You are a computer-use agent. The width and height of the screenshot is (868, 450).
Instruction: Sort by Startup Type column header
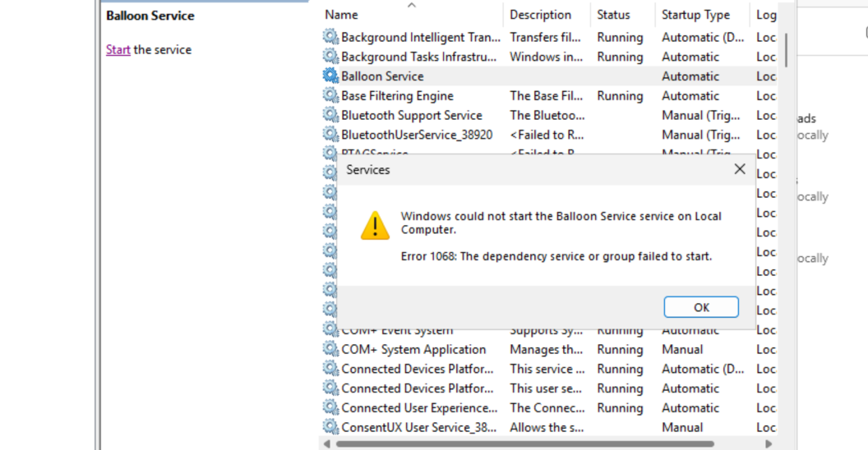pyautogui.click(x=695, y=15)
